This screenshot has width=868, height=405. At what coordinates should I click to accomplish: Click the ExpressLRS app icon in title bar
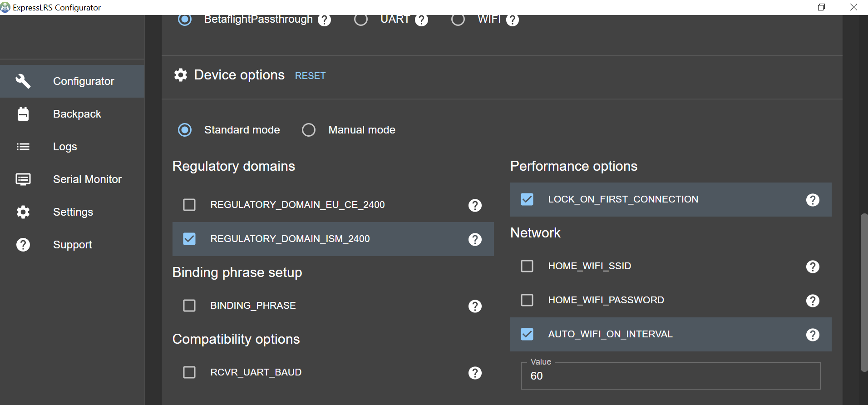point(5,7)
